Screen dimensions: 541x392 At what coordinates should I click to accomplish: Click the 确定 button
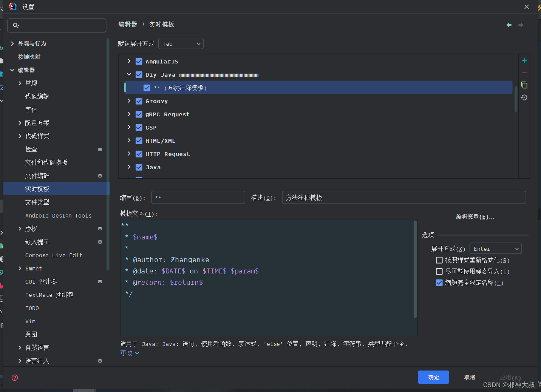(x=433, y=377)
